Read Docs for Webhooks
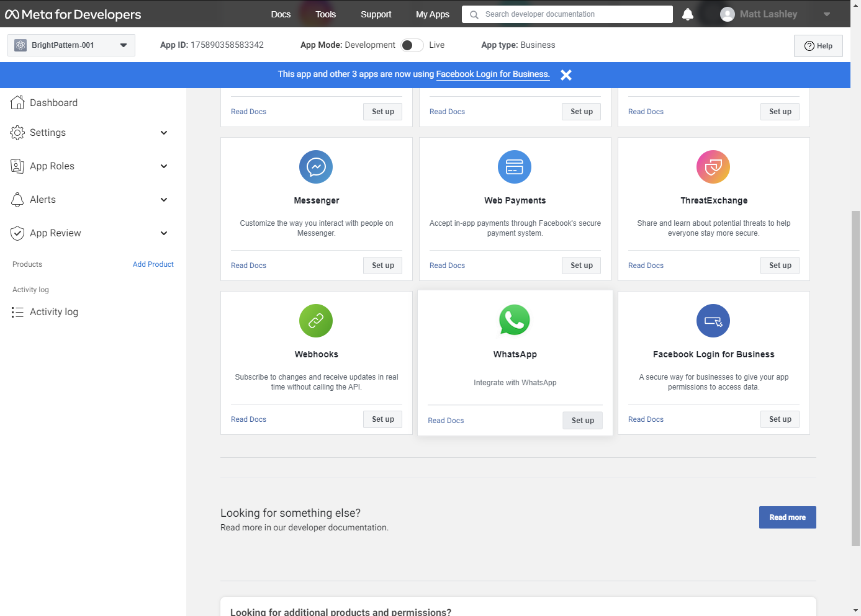The image size is (861, 616). tap(248, 419)
